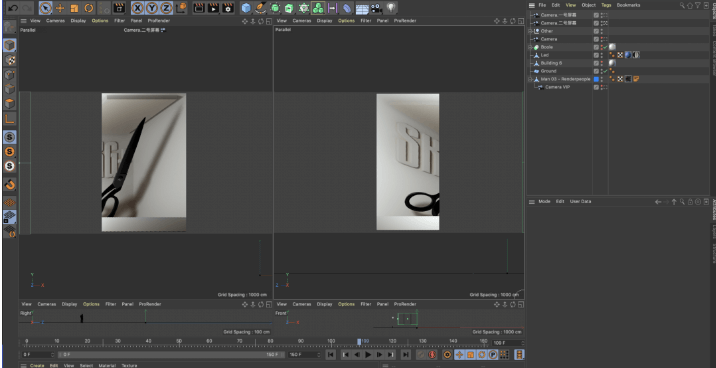Toggle layer checkbox for Ground
The height and width of the screenshot is (368, 716).
pos(596,71)
